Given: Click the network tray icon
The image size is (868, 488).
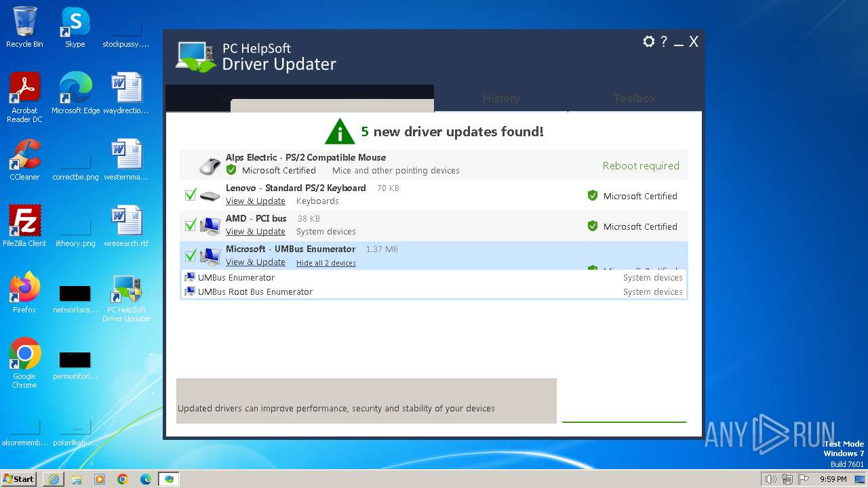Looking at the screenshot, I should pos(787,479).
